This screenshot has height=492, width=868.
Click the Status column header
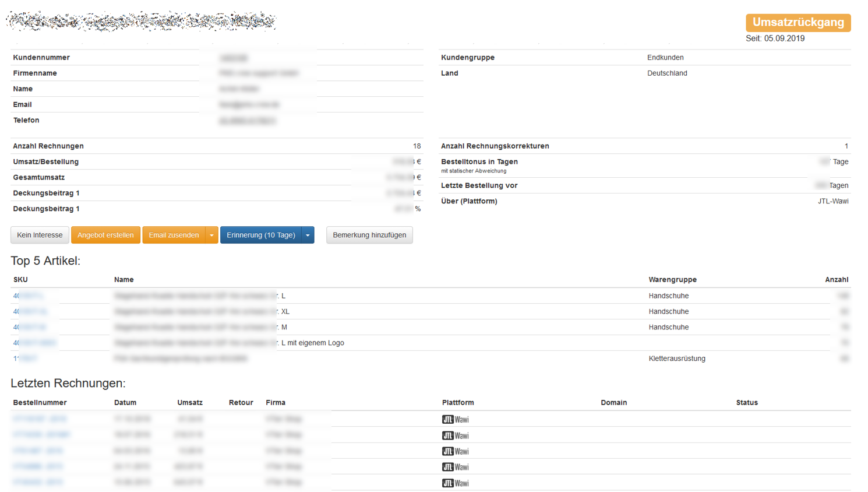pyautogui.click(x=747, y=403)
